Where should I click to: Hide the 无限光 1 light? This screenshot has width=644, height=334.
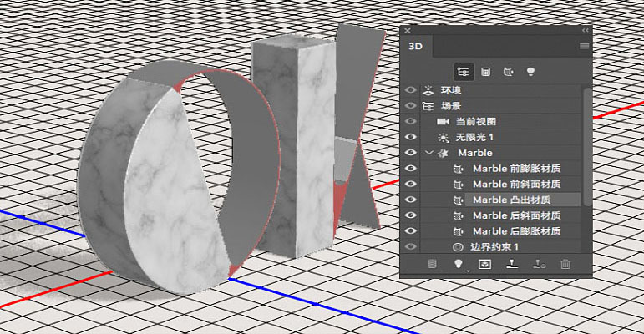pyautogui.click(x=410, y=137)
